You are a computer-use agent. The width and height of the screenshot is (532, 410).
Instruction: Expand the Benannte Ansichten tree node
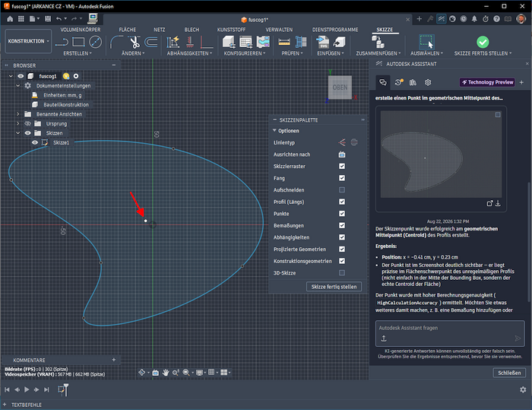pos(18,114)
